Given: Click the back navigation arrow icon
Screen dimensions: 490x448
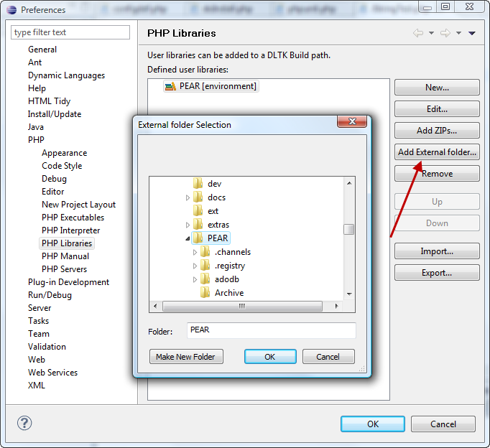Looking at the screenshot, I should point(418,33).
